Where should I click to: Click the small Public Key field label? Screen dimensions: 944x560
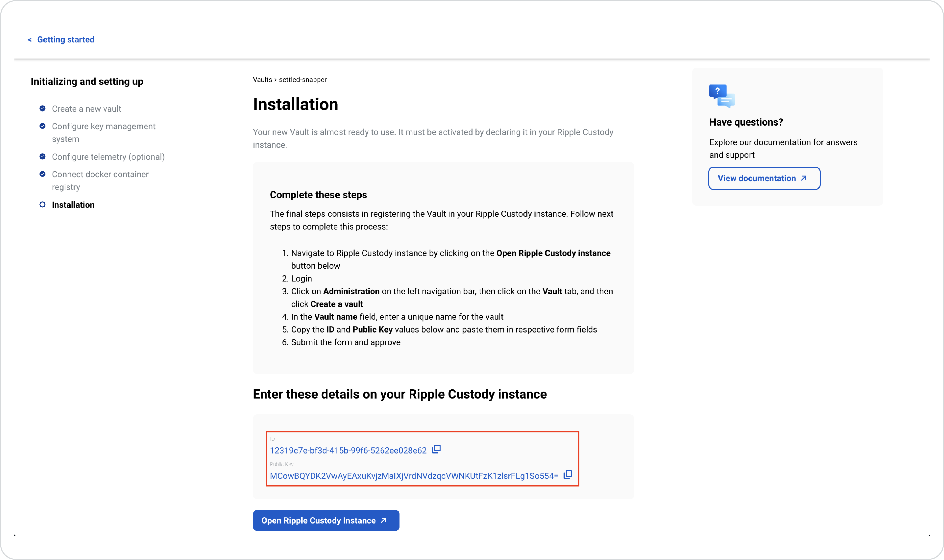click(x=282, y=464)
